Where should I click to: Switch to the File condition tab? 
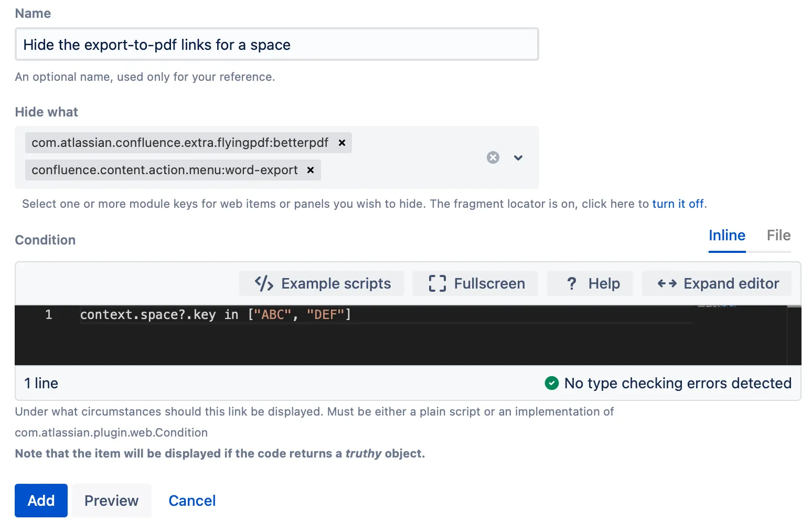[x=778, y=236]
